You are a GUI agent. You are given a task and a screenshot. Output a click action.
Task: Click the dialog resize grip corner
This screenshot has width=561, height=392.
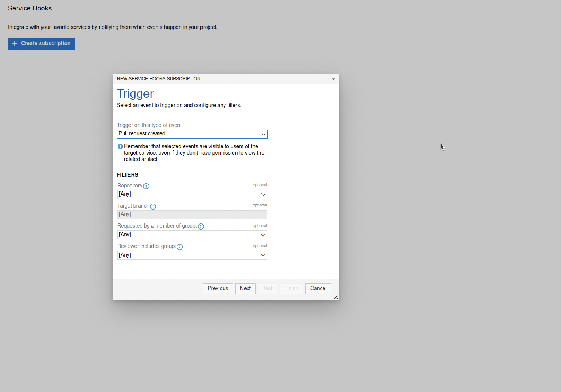tap(336, 297)
